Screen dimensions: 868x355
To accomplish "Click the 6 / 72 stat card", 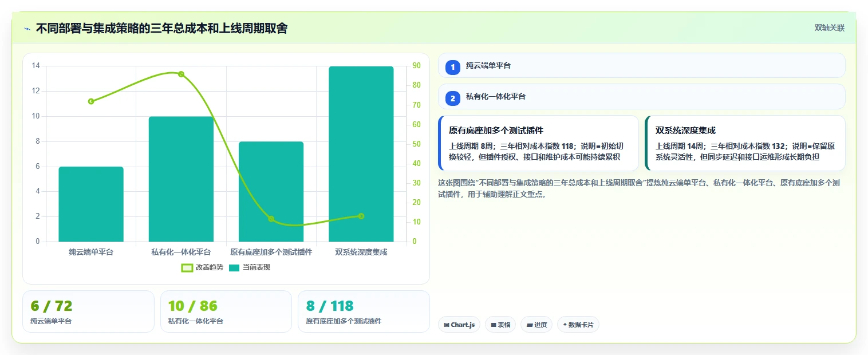I will click(x=88, y=311).
